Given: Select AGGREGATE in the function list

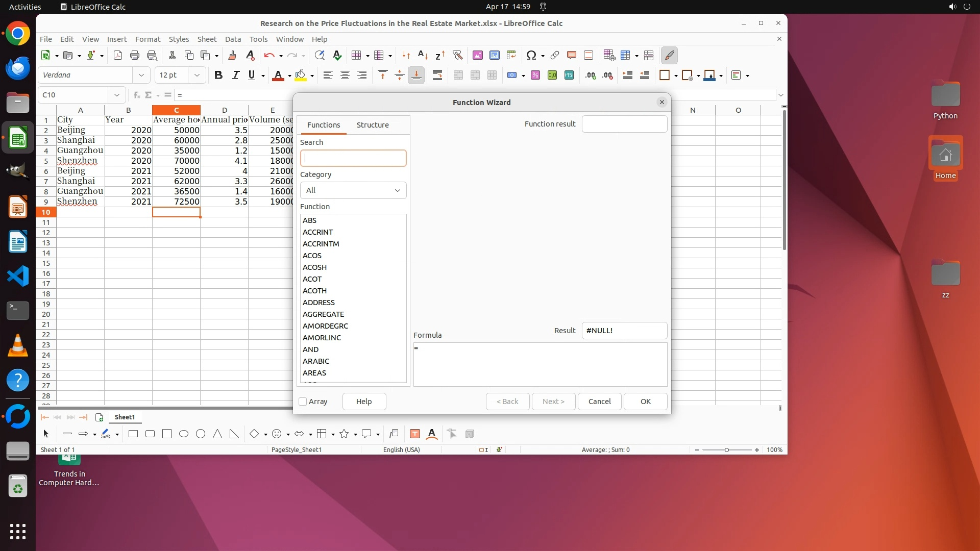Looking at the screenshot, I should [324, 314].
